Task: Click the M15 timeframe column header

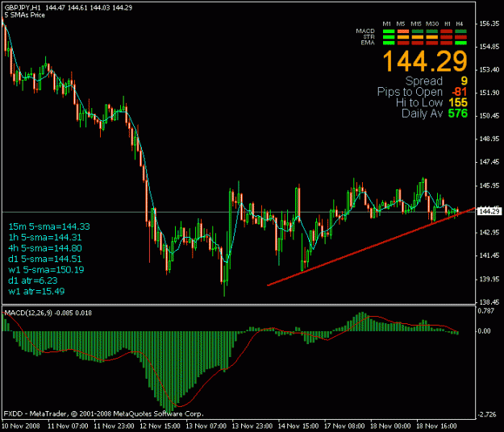Action: 416,23
